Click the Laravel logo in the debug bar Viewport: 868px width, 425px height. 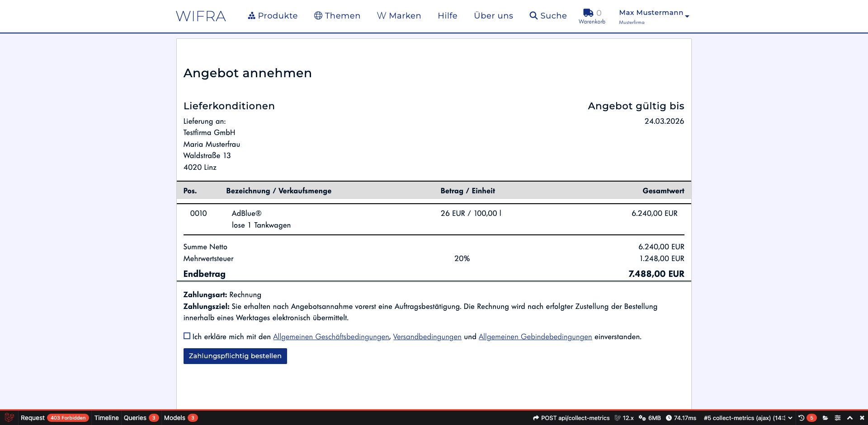[x=9, y=418]
